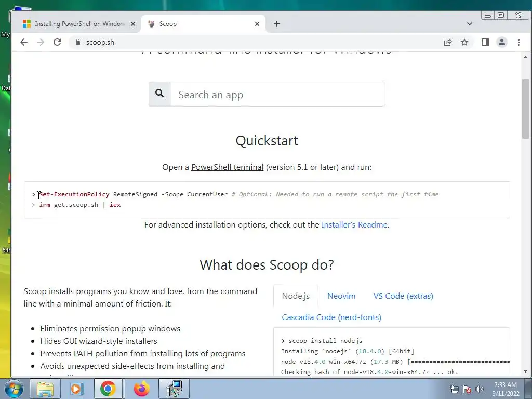532x399 pixels.
Task: Switch to the VS Code (extras) tab
Action: coord(403,296)
